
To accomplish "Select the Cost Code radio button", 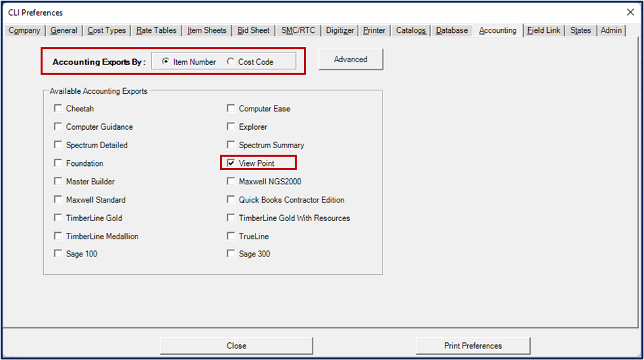I will (x=231, y=62).
